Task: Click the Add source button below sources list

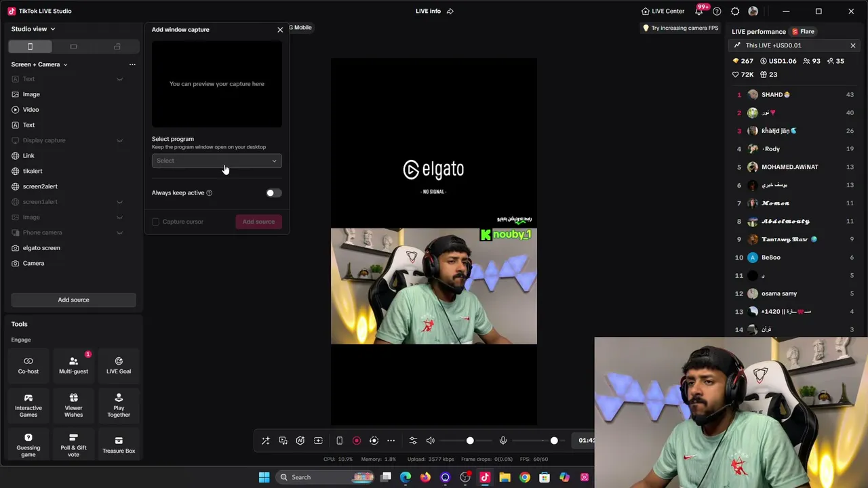Action: [x=73, y=300]
